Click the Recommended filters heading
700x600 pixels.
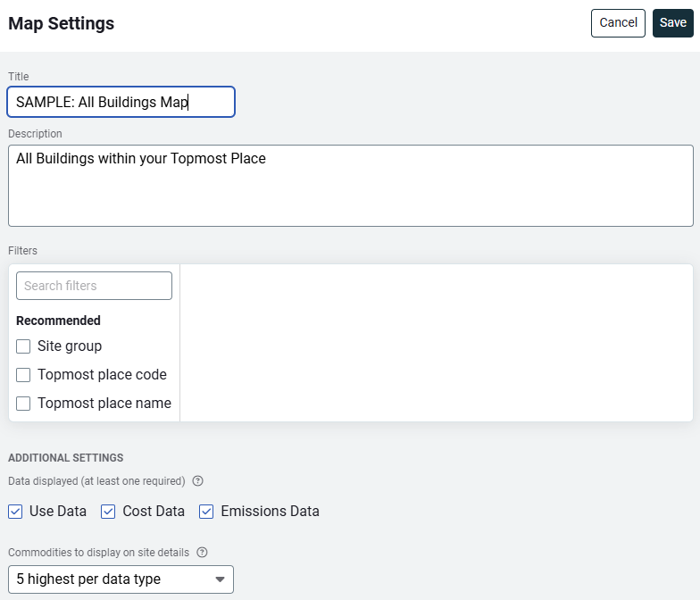click(x=58, y=321)
